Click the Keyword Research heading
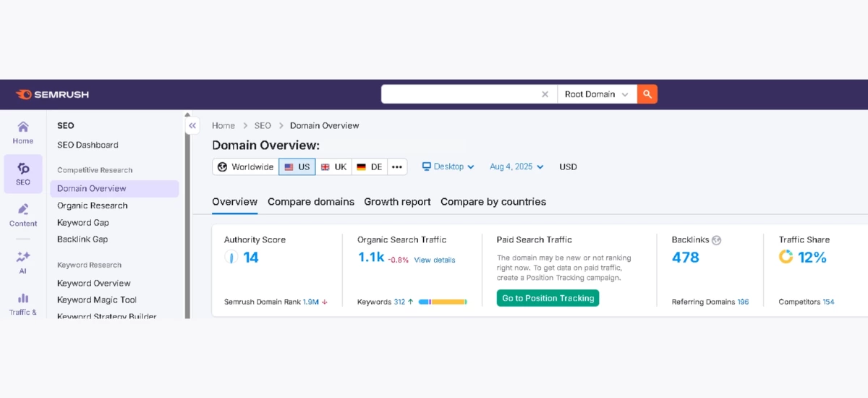The image size is (868, 398). coord(90,265)
